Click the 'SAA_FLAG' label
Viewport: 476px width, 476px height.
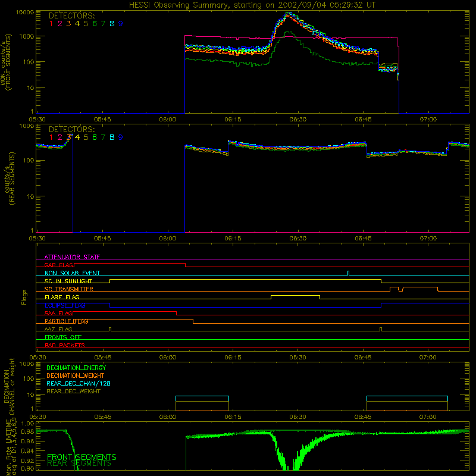[x=59, y=313]
